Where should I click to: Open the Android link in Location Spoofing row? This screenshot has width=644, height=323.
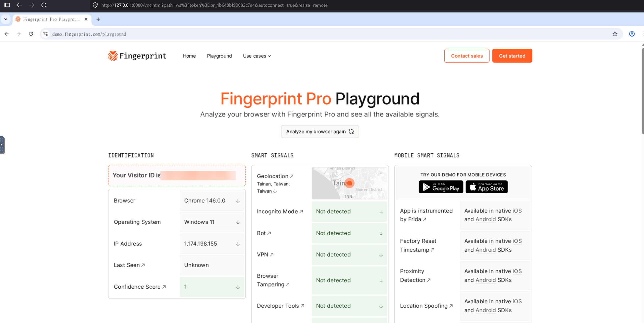coord(485,310)
